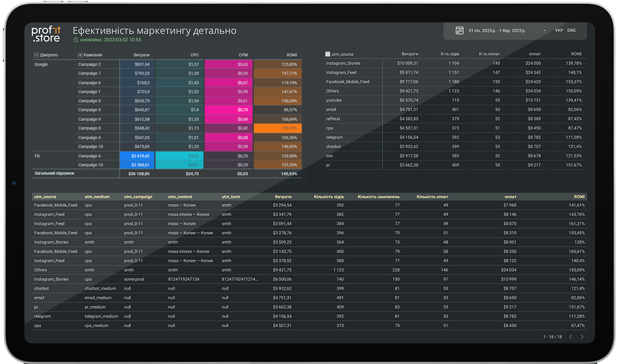Sort bottom table by utm_campaign header
Image resolution: width=619 pixels, height=364 pixels.
[x=138, y=197]
